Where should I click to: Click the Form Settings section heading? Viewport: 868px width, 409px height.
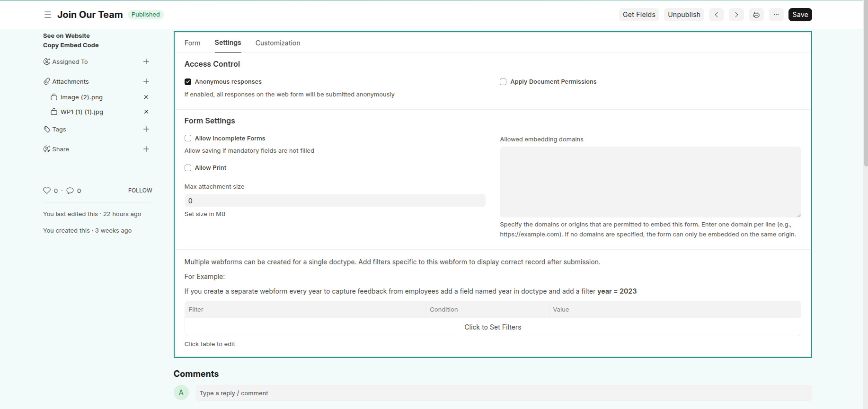(x=210, y=121)
